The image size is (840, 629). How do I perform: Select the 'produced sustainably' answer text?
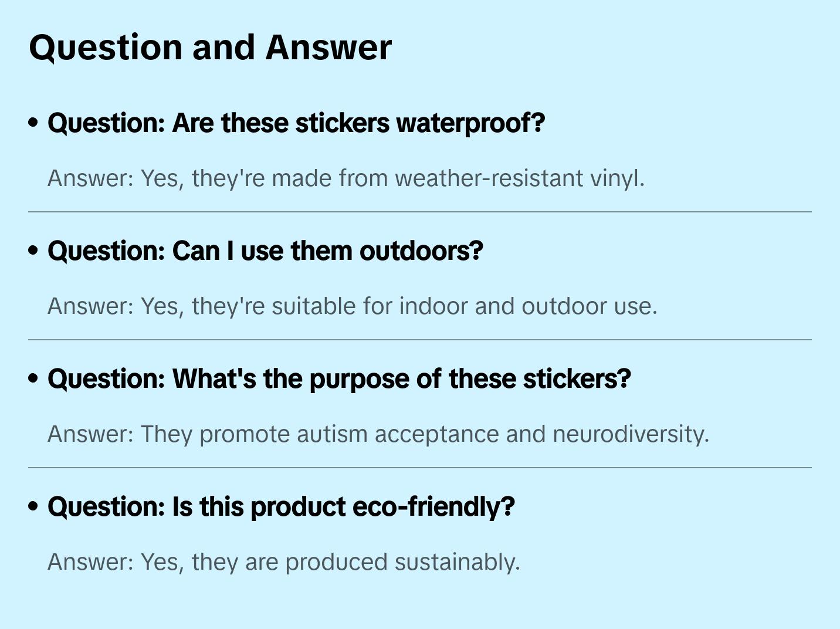284,562
